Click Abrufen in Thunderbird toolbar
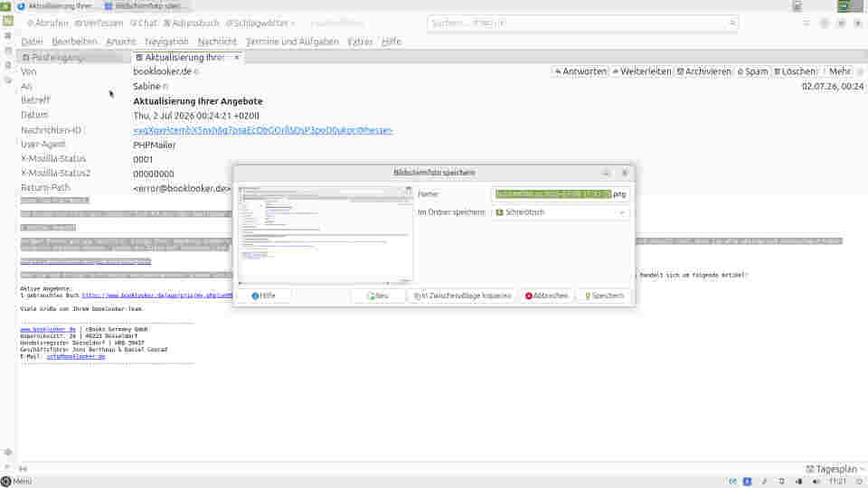Image resolution: width=868 pixels, height=488 pixels. coord(48,23)
